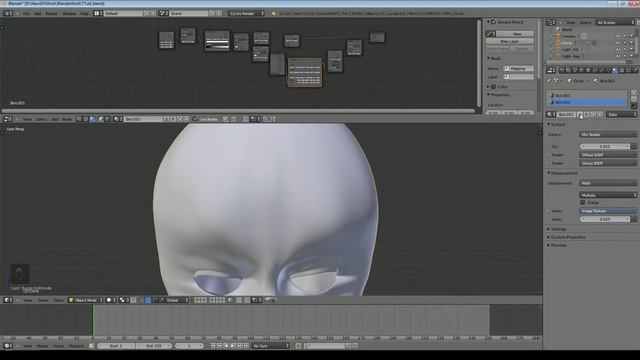Open the Render menu in top bar
Viewport: 640px width, 360px height.
(51, 13)
